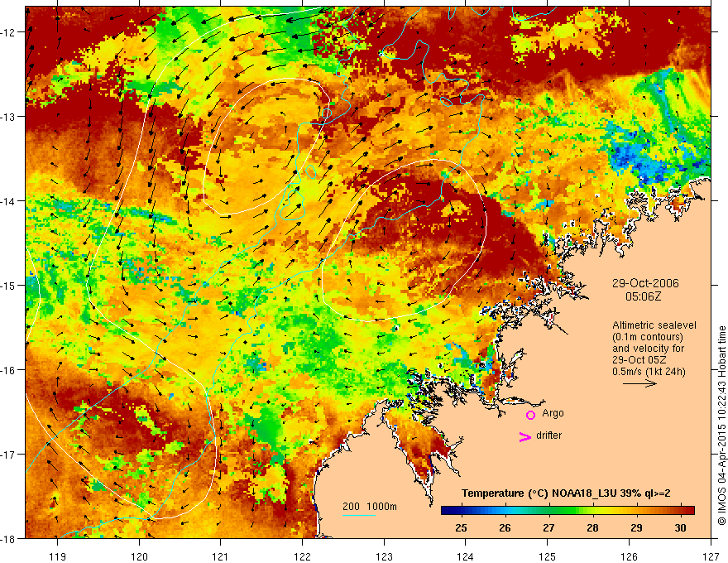The image size is (728, 563).
Task: Click latitude axis label -14
Action: pyautogui.click(x=9, y=201)
